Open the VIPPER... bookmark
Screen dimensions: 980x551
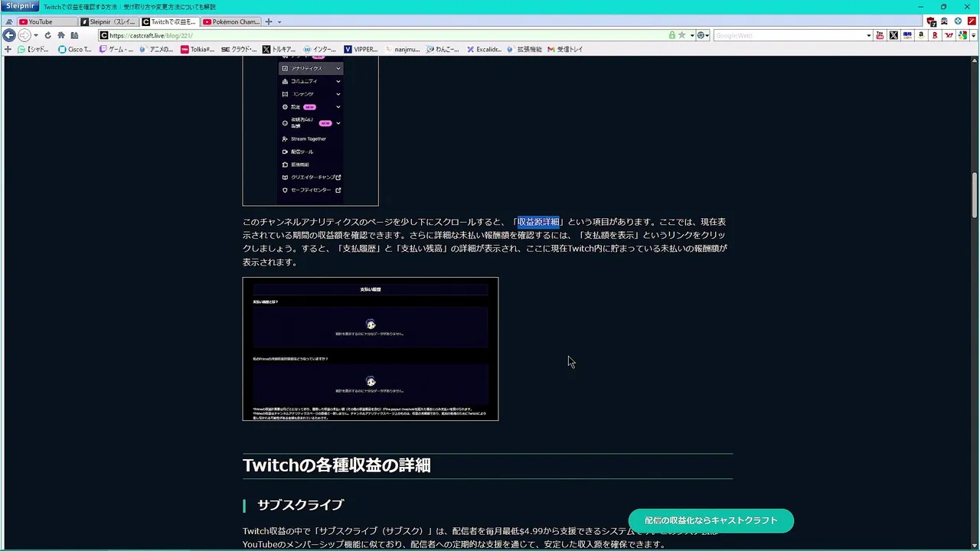(x=361, y=49)
